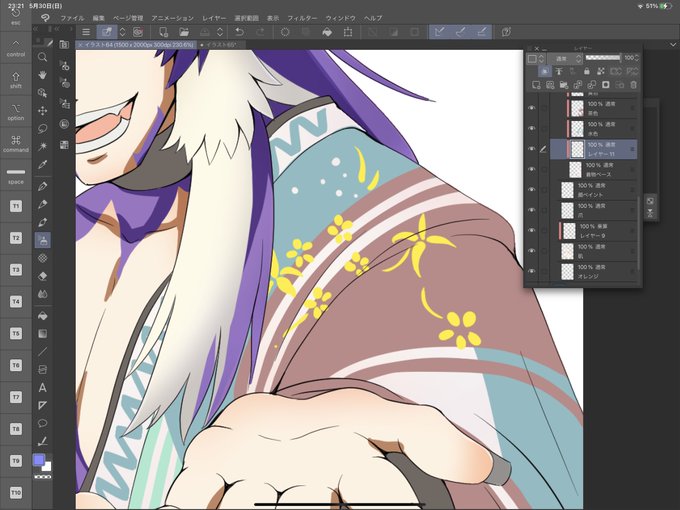Click Undo in the command bar
680x510 pixels.
239,32
